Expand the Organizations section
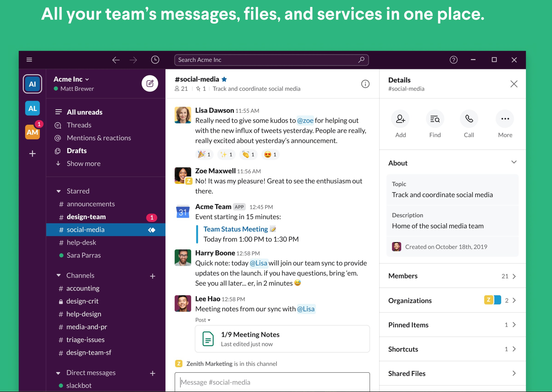The width and height of the screenshot is (552, 392). click(x=453, y=300)
